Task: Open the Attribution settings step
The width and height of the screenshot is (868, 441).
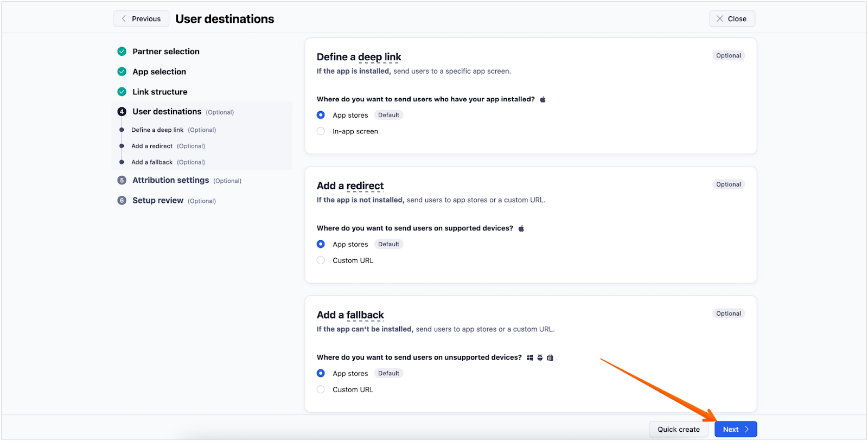Action: [x=170, y=180]
